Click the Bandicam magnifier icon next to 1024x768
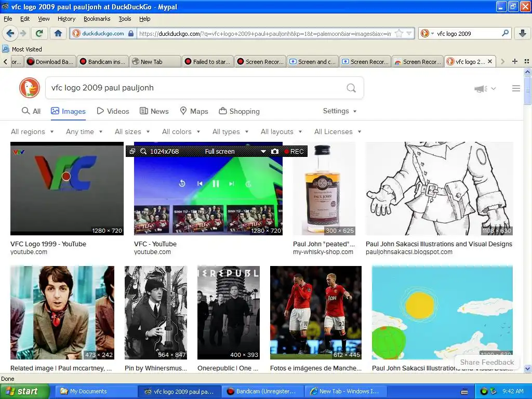532x399 pixels. (x=143, y=151)
